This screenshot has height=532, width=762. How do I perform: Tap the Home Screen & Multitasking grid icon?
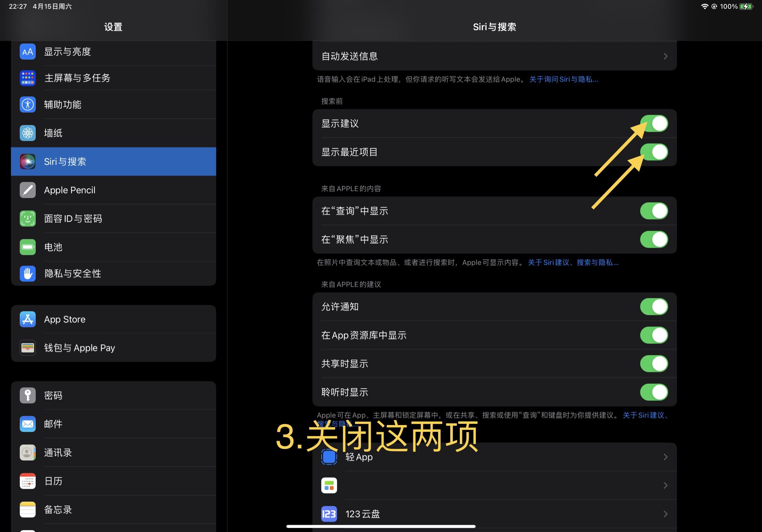coord(27,78)
